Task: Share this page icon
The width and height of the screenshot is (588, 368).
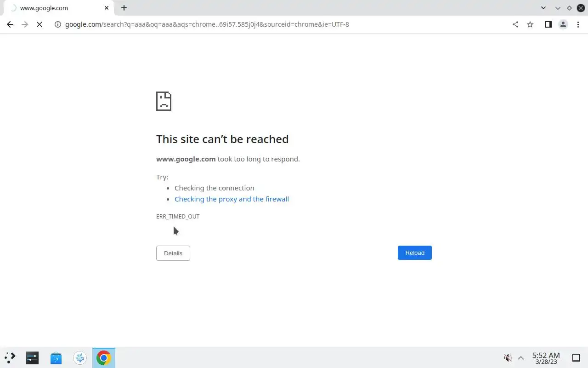Action: [x=515, y=24]
